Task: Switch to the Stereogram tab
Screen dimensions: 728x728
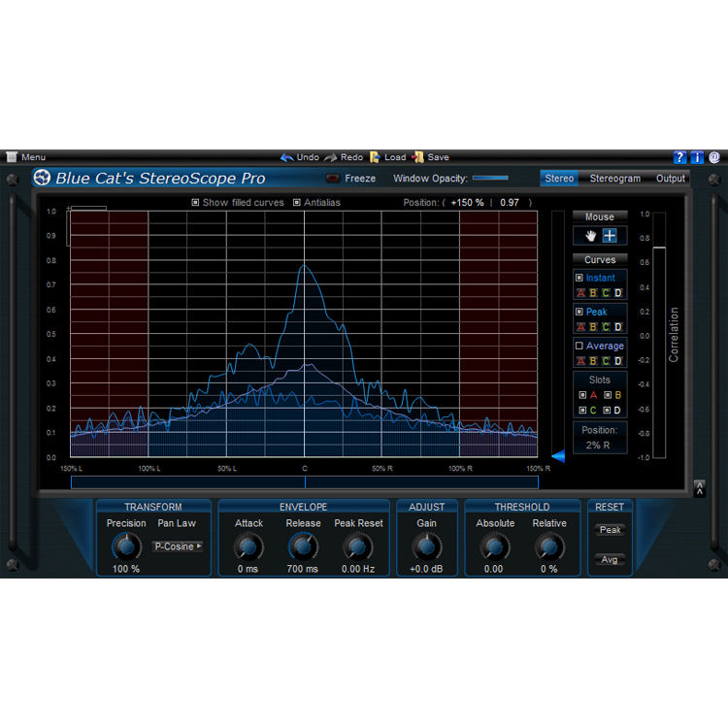Action: coord(614,179)
